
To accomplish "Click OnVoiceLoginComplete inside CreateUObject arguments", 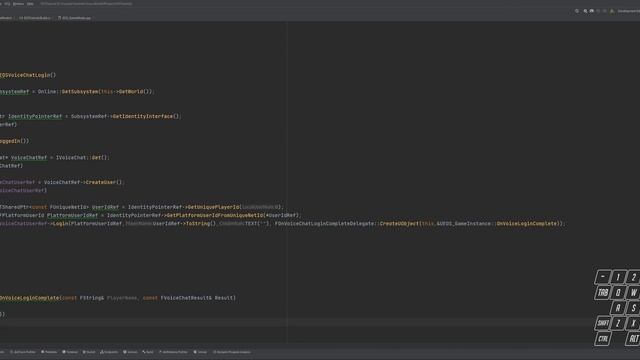I will (527, 224).
